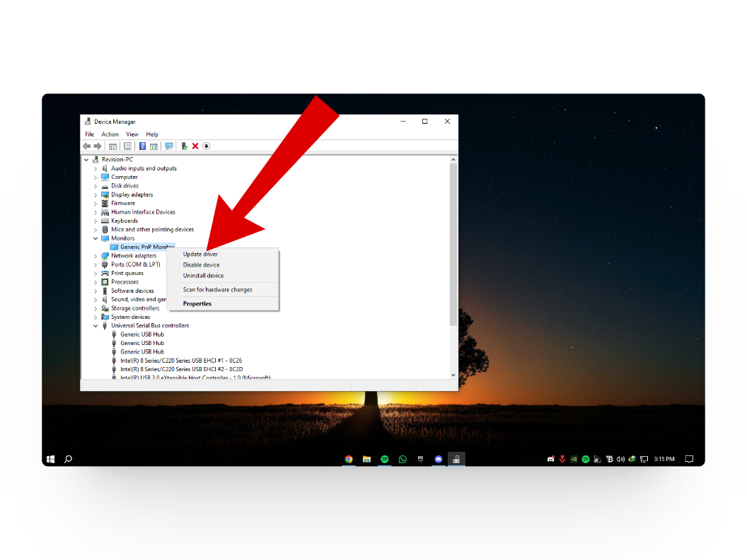The height and width of the screenshot is (560, 747).
Task: Open Properties via the toolbar sheet icon
Action: click(127, 146)
